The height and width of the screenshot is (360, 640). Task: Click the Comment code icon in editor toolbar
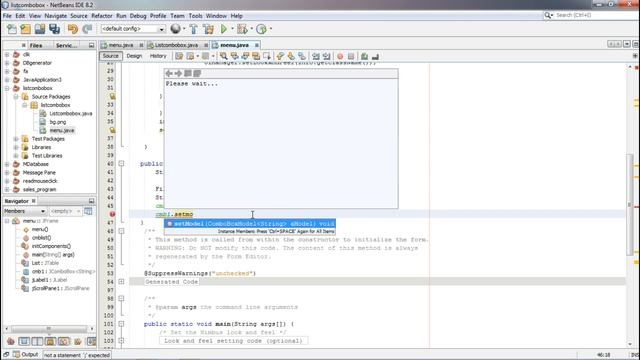[x=364, y=56]
